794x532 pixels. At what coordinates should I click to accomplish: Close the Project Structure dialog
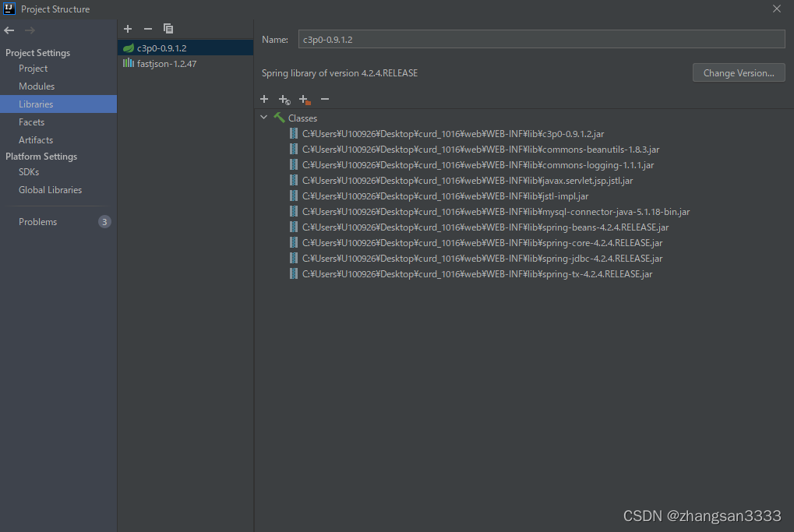click(x=776, y=9)
